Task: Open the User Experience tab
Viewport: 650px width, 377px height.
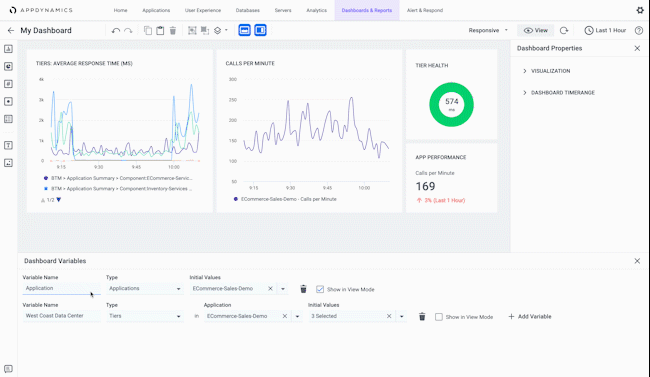Action: pos(203,10)
